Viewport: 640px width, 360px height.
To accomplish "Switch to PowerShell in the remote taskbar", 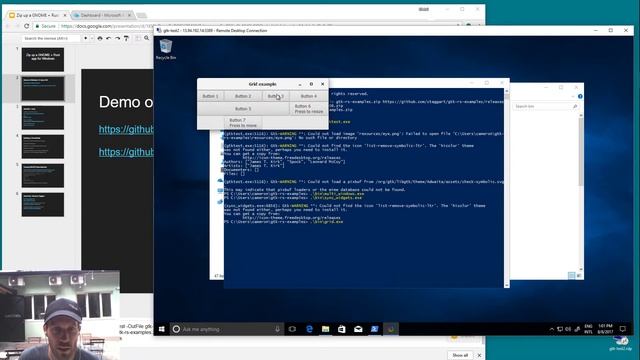I will click(374, 329).
